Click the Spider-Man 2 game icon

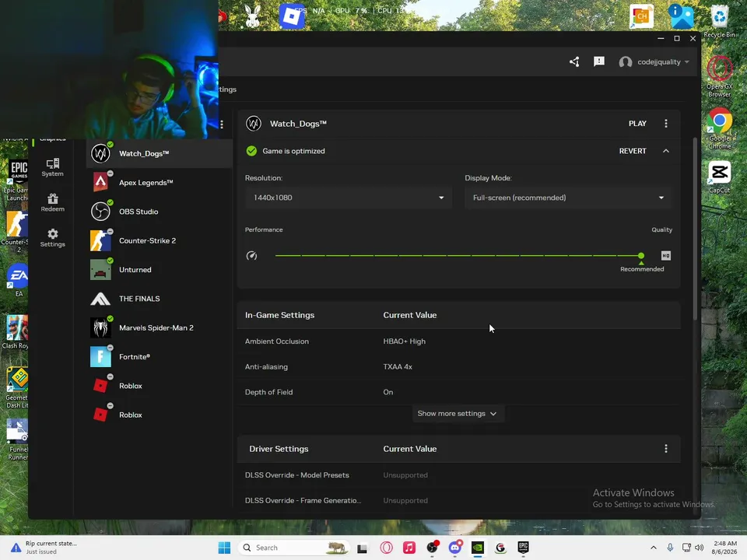coord(100,327)
